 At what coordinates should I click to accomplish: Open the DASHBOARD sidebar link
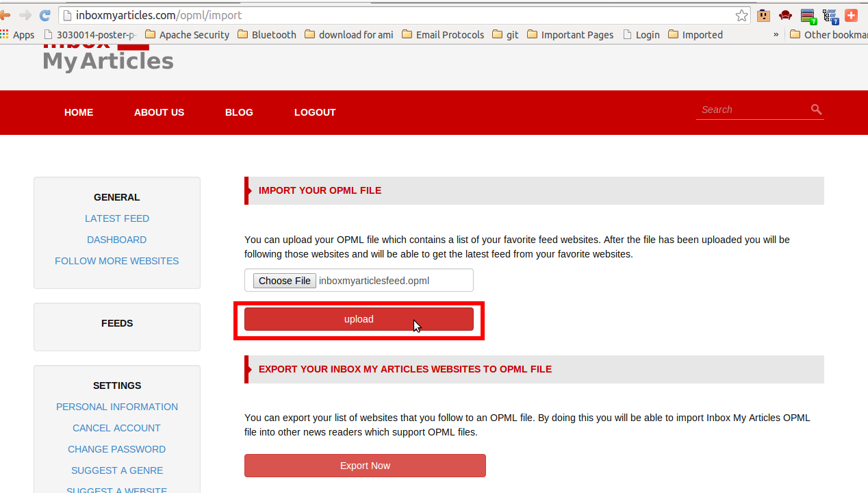[x=117, y=240]
